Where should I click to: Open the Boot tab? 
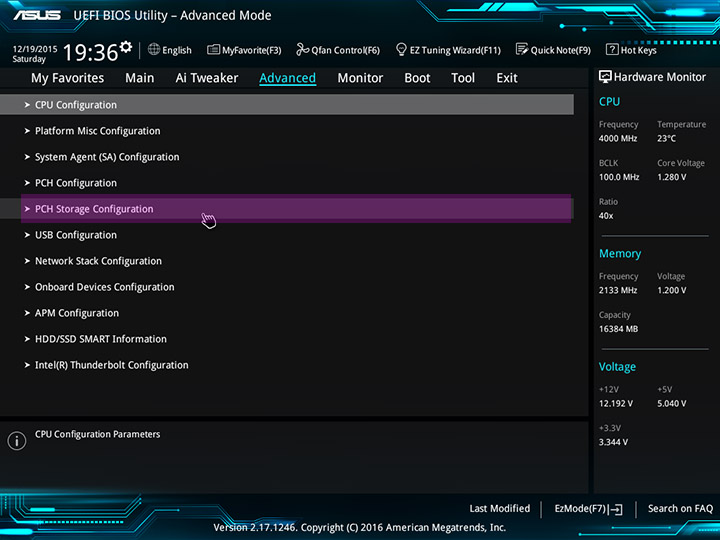click(x=417, y=78)
